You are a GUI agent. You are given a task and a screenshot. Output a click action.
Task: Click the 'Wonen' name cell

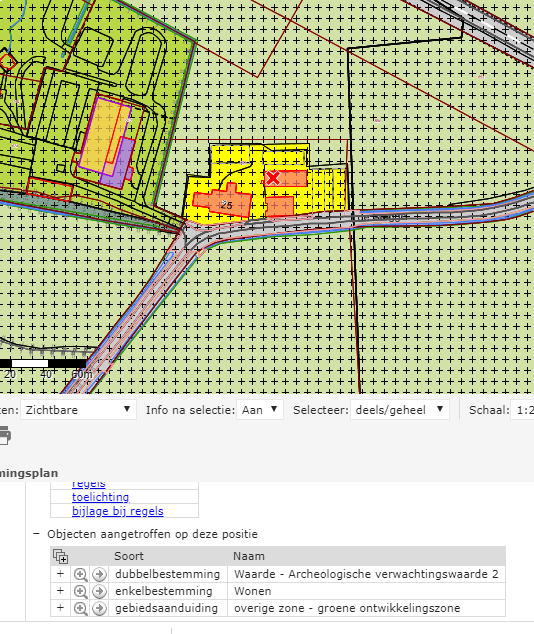[x=366, y=591]
